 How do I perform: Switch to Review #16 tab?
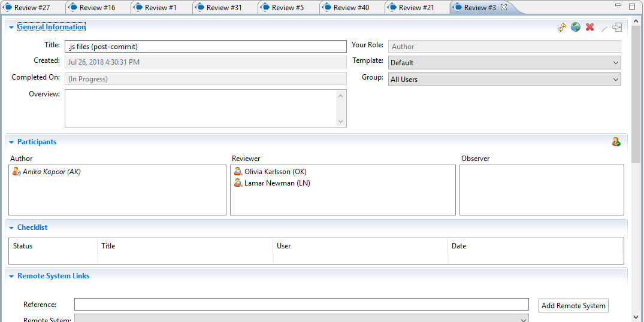pyautogui.click(x=97, y=7)
